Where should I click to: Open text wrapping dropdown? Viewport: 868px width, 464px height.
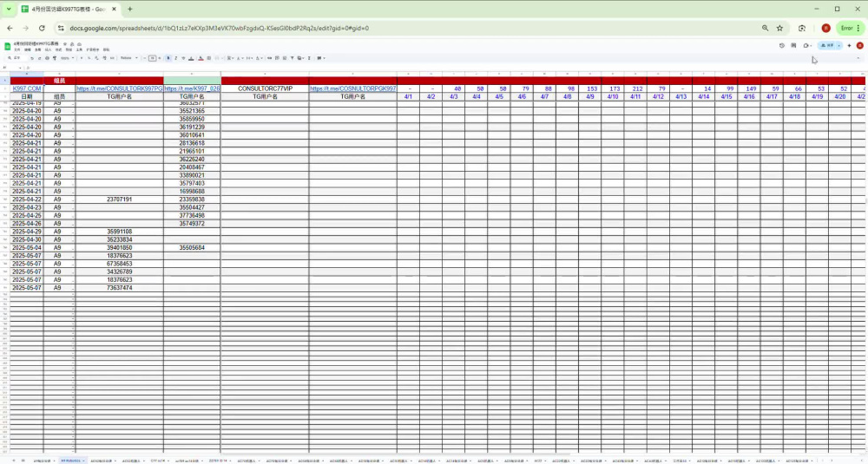(x=250, y=58)
